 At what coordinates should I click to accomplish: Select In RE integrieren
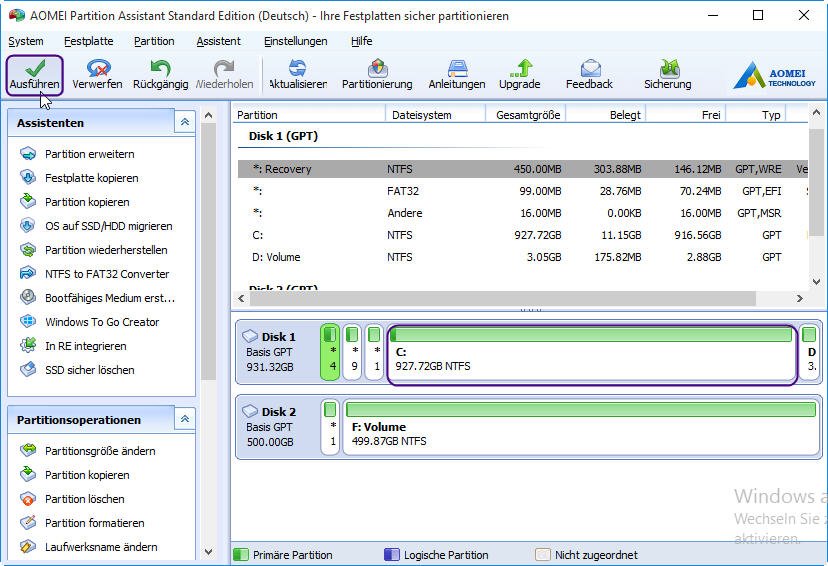tap(73, 346)
